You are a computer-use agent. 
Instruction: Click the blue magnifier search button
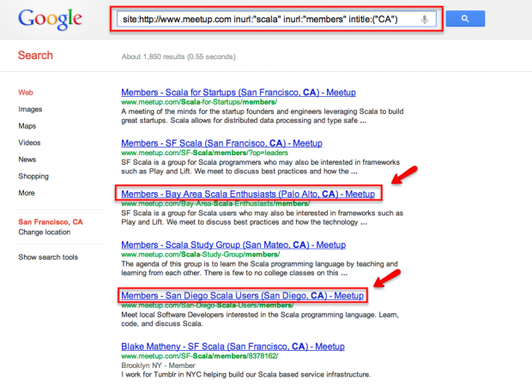pos(465,19)
